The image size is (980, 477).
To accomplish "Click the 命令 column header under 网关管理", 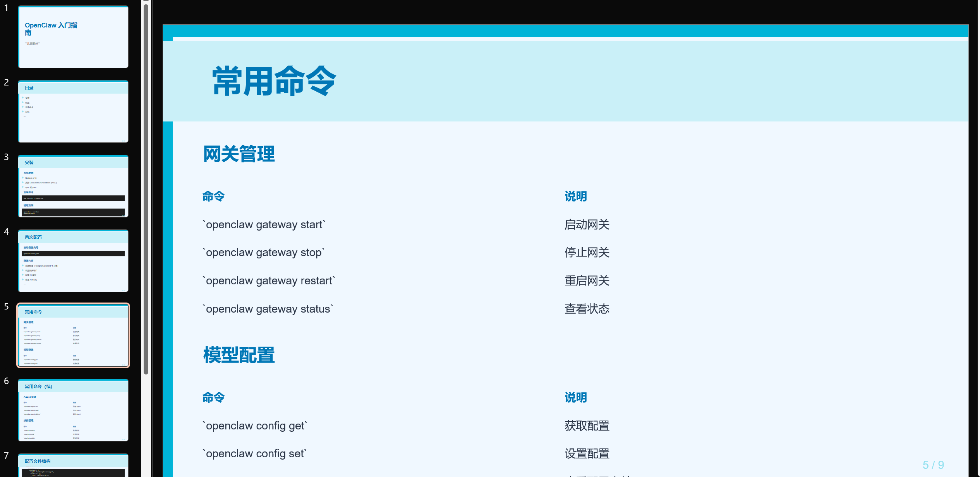I will (x=213, y=197).
